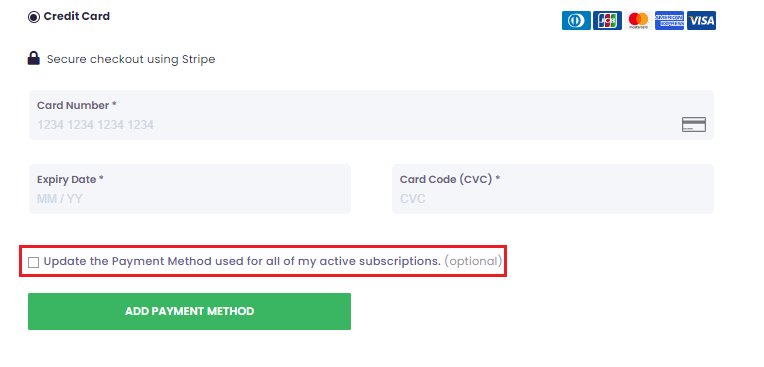This screenshot has width=764, height=367.
Task: Click the Card Number * label
Action: coord(76,105)
